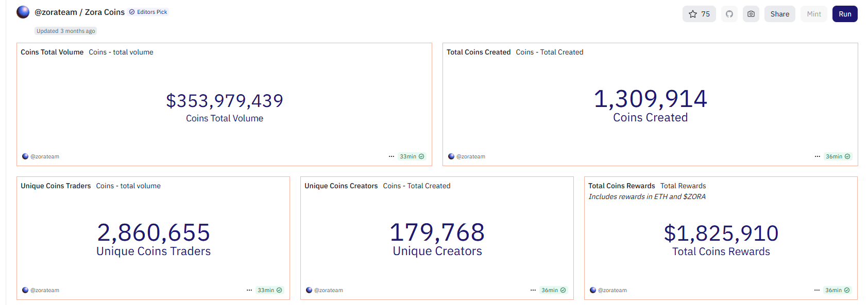
Task: Click @zorateam author in Unique Coins Creators card
Action: [328, 290]
